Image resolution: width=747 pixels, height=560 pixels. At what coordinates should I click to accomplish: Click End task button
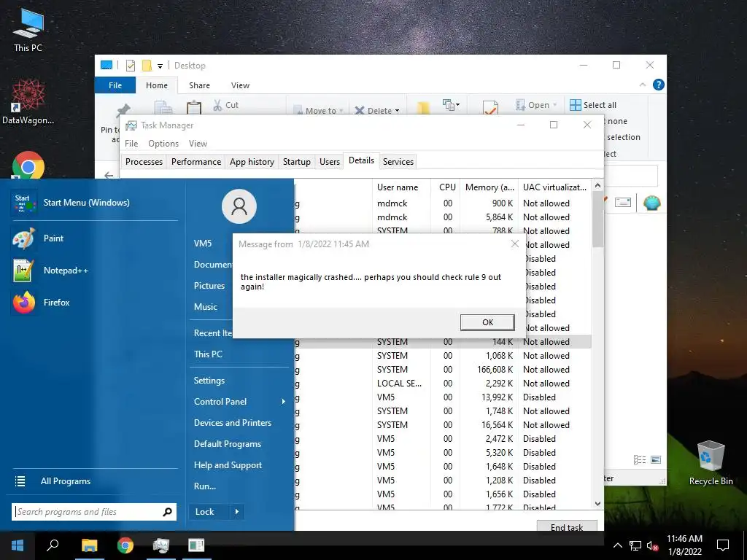[566, 527]
